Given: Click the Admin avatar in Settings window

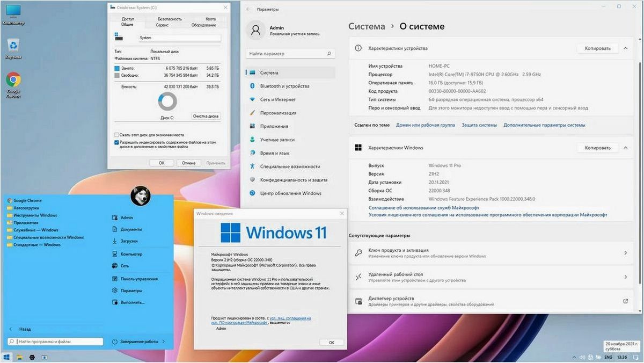Looking at the screenshot, I should (256, 30).
